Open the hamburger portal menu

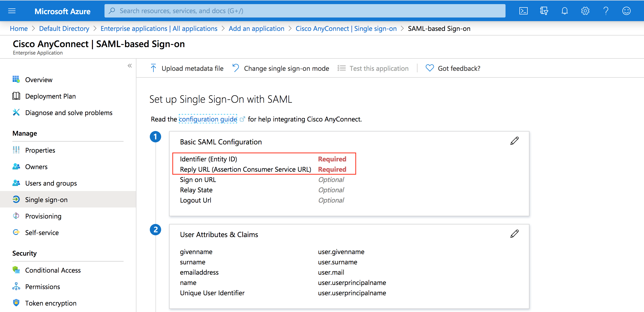(x=12, y=11)
